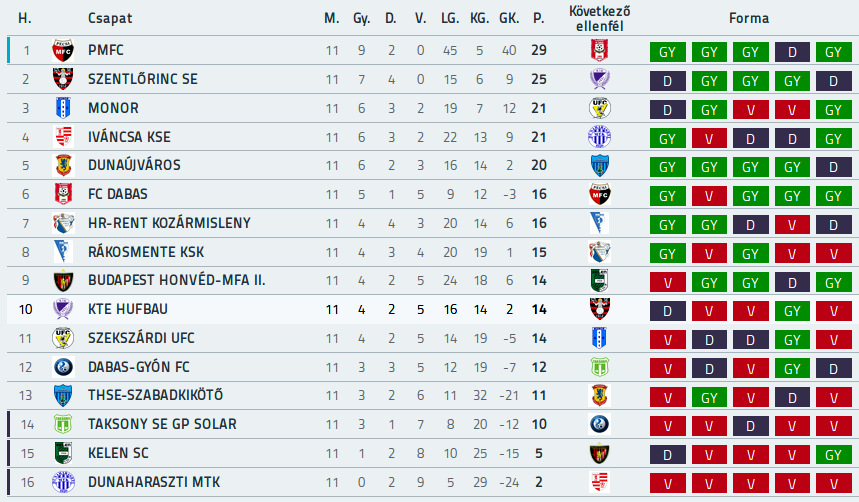This screenshot has width=859, height=502.
Task: Click the Taksony SE GP Solar crest
Action: (63, 424)
